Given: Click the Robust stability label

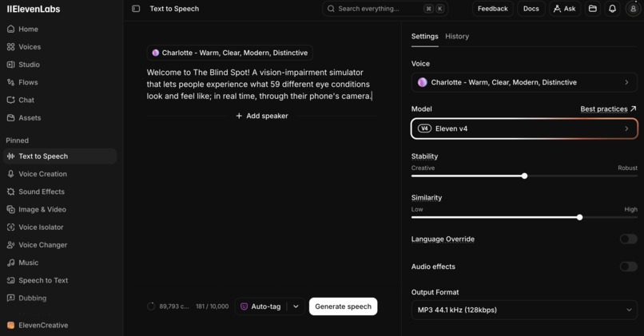Looking at the screenshot, I should pyautogui.click(x=627, y=168).
